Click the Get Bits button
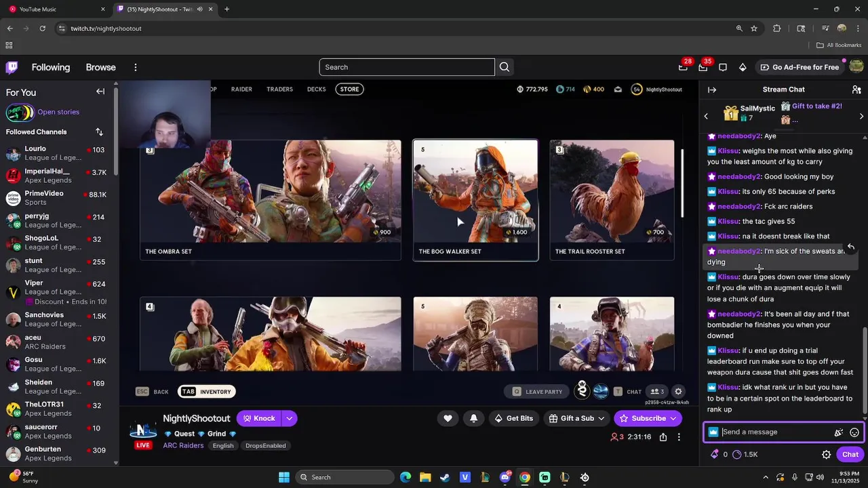 click(513, 418)
